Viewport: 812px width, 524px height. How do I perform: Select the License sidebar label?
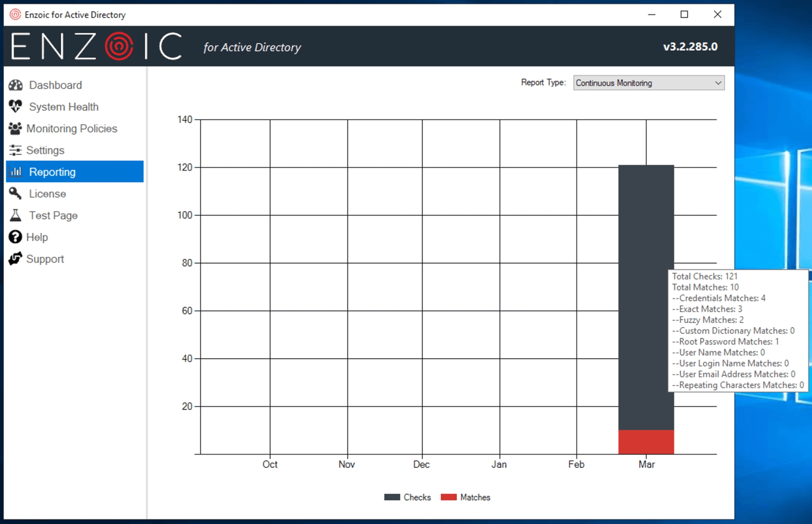(47, 194)
